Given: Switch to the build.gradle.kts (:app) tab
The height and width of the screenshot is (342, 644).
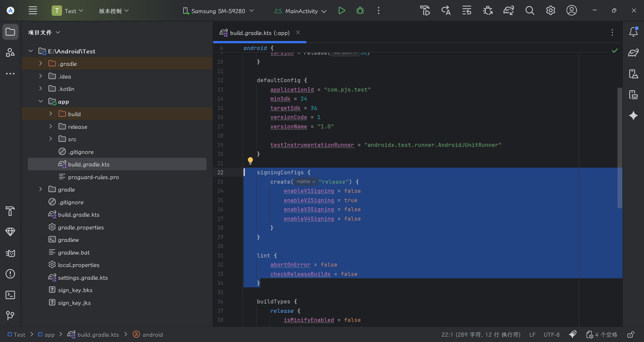Looking at the screenshot, I should tap(259, 33).
